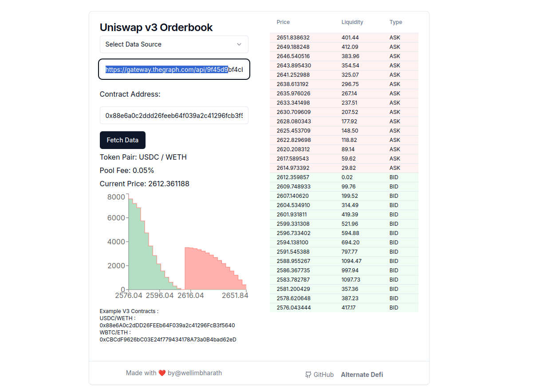The height and width of the screenshot is (392, 544).
Task: Click the red heart icon in footer
Action: 162,373
